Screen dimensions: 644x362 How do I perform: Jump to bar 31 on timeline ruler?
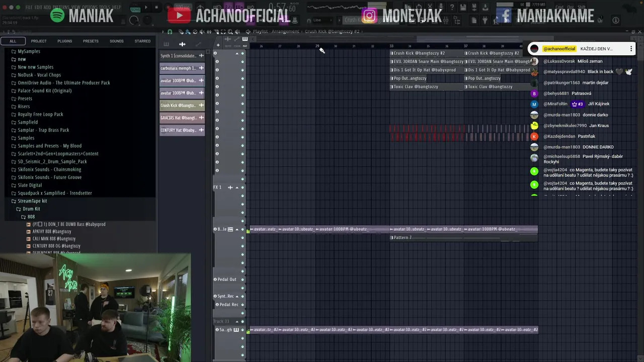click(354, 46)
